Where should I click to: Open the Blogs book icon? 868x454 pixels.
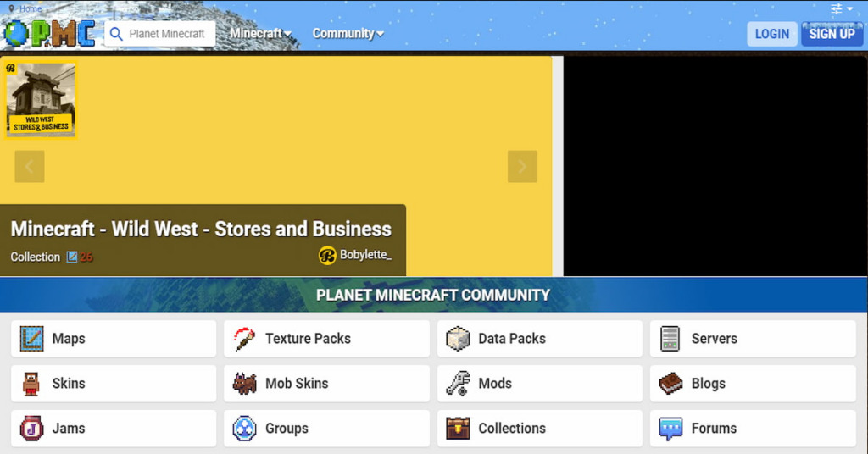(x=670, y=384)
